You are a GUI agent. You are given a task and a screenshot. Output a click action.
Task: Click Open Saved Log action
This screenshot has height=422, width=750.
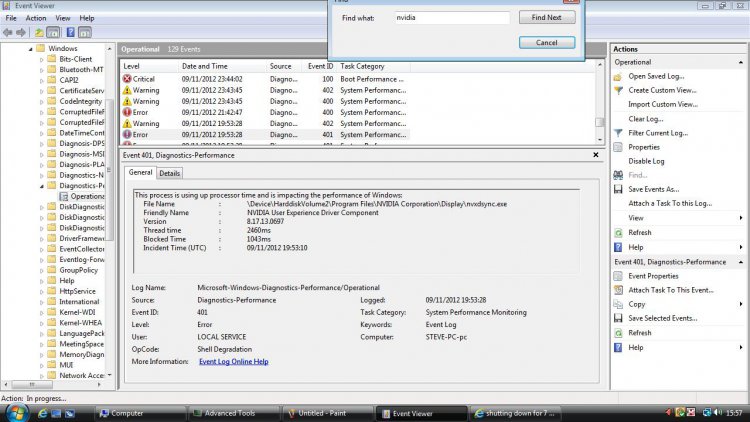656,76
